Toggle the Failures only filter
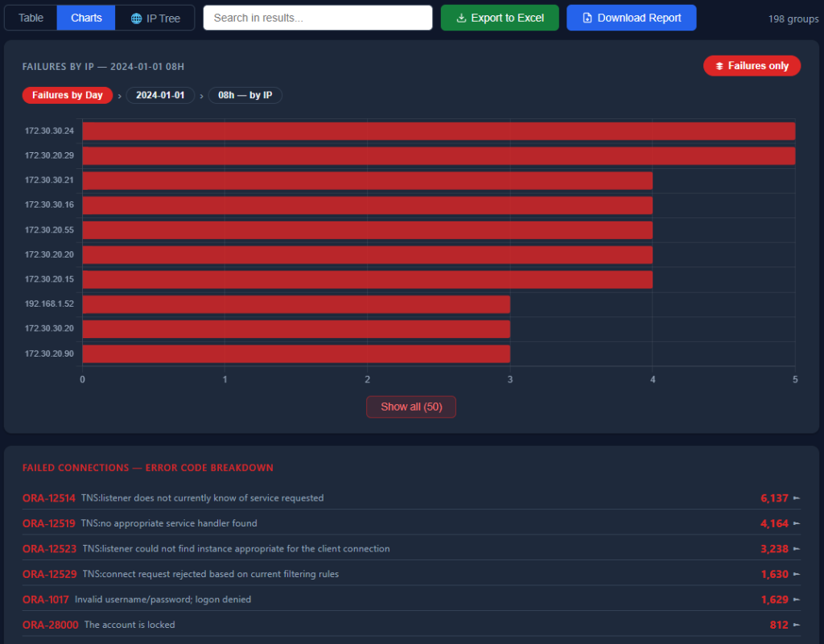 pos(752,66)
